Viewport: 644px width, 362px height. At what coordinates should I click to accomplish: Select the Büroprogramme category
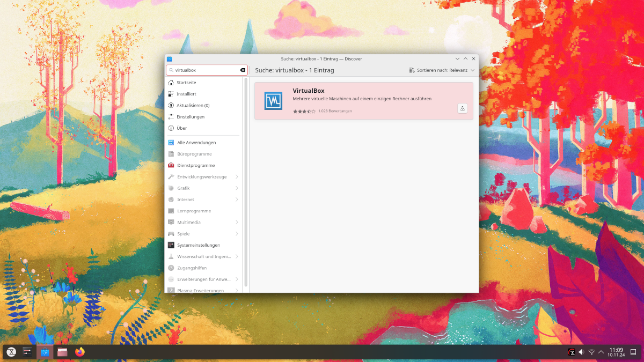click(x=204, y=154)
